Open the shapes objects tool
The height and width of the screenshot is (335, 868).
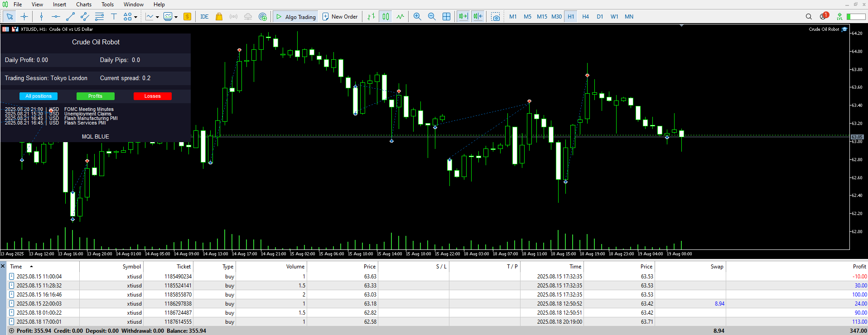click(x=128, y=17)
